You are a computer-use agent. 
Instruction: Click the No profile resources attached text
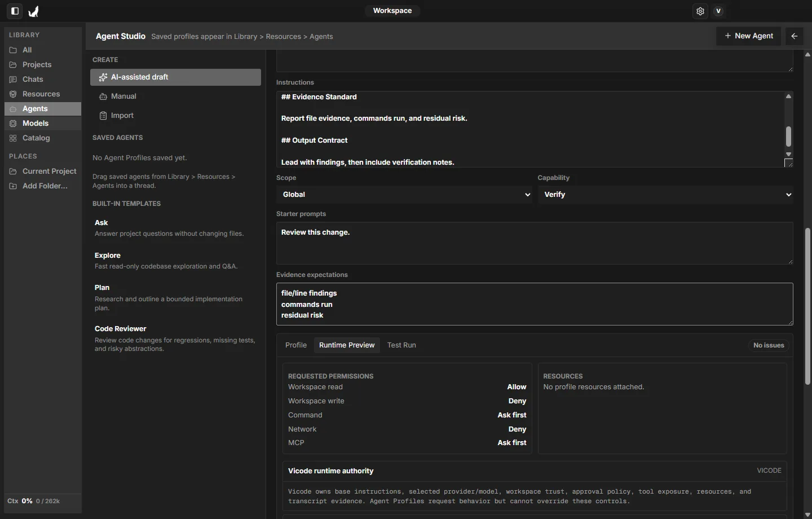tap(594, 387)
